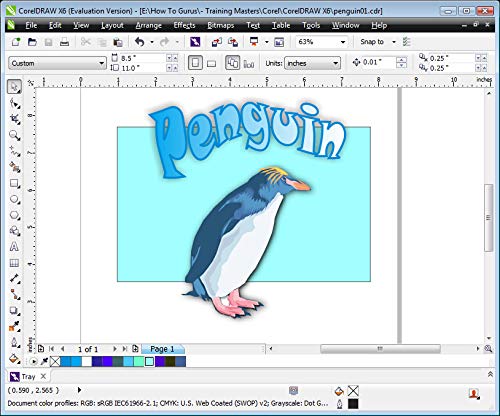
Task: Select the Table tool
Action: click(14, 263)
